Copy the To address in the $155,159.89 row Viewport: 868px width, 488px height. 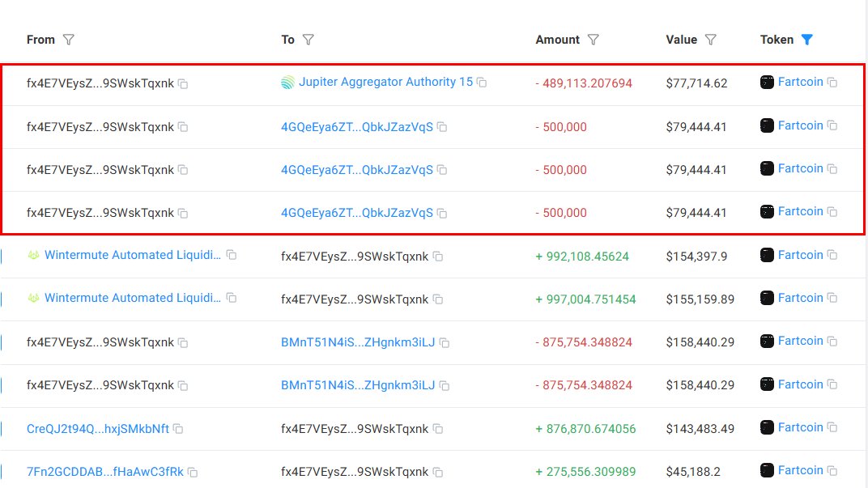pos(438,300)
